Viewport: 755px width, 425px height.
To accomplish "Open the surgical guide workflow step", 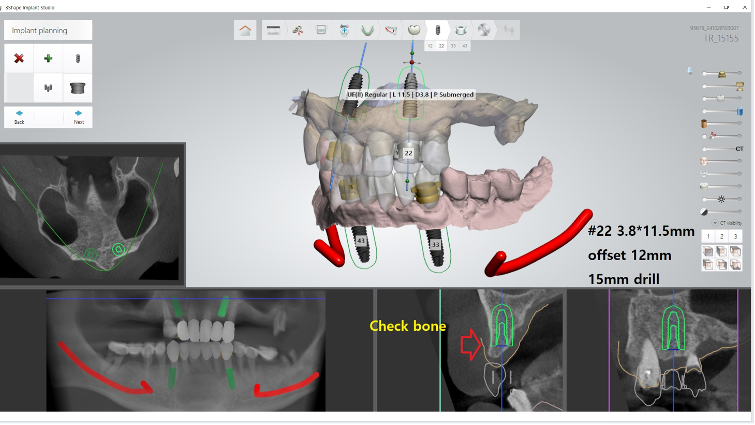I will (x=461, y=30).
